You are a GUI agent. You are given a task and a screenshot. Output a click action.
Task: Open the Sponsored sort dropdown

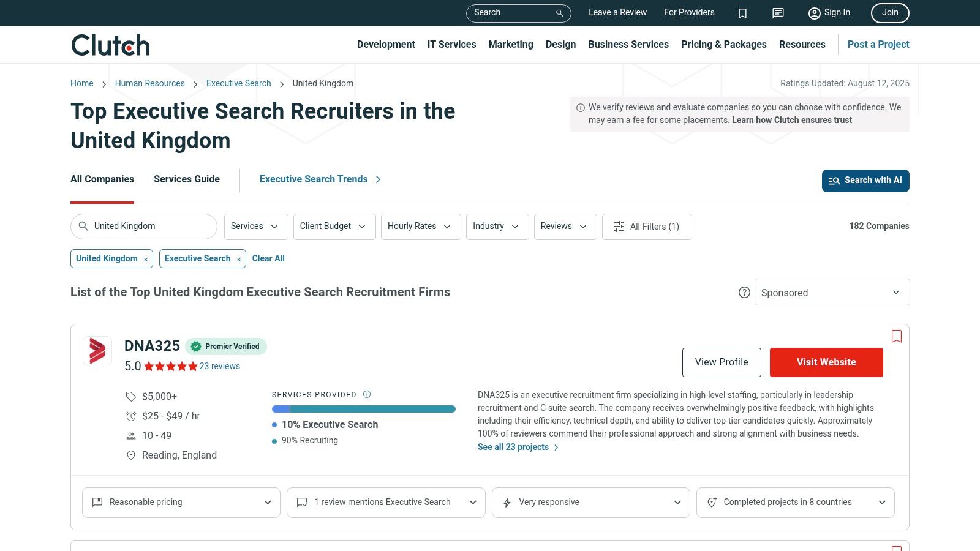coord(832,293)
